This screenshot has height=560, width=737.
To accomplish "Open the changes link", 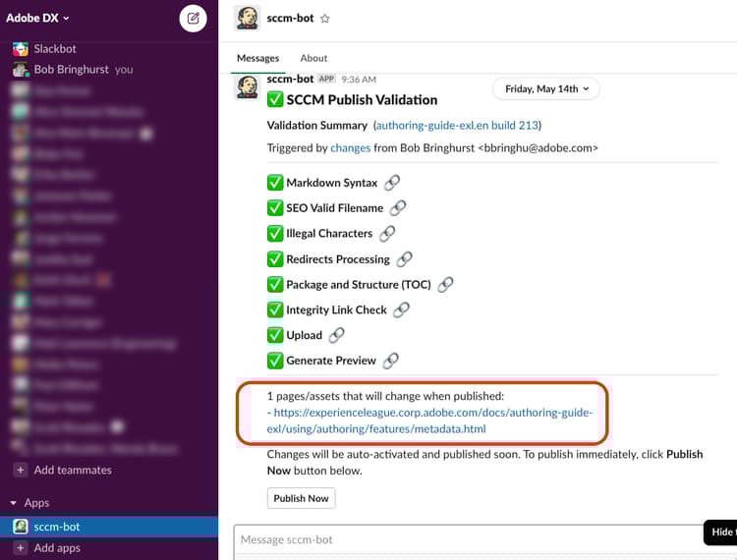I will click(x=351, y=148).
